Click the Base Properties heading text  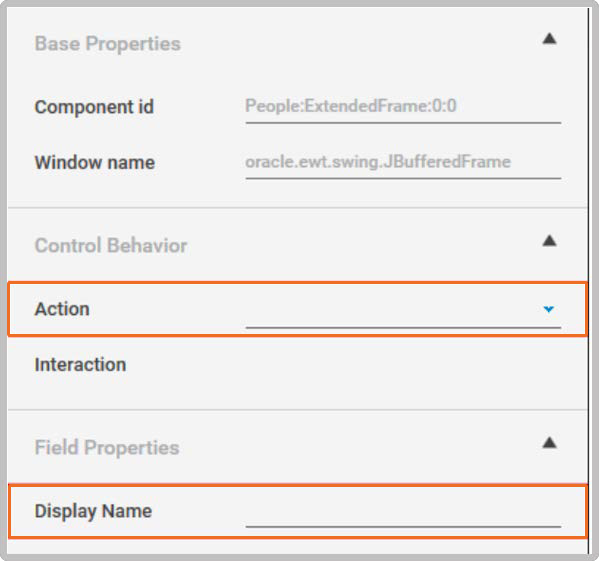108,44
